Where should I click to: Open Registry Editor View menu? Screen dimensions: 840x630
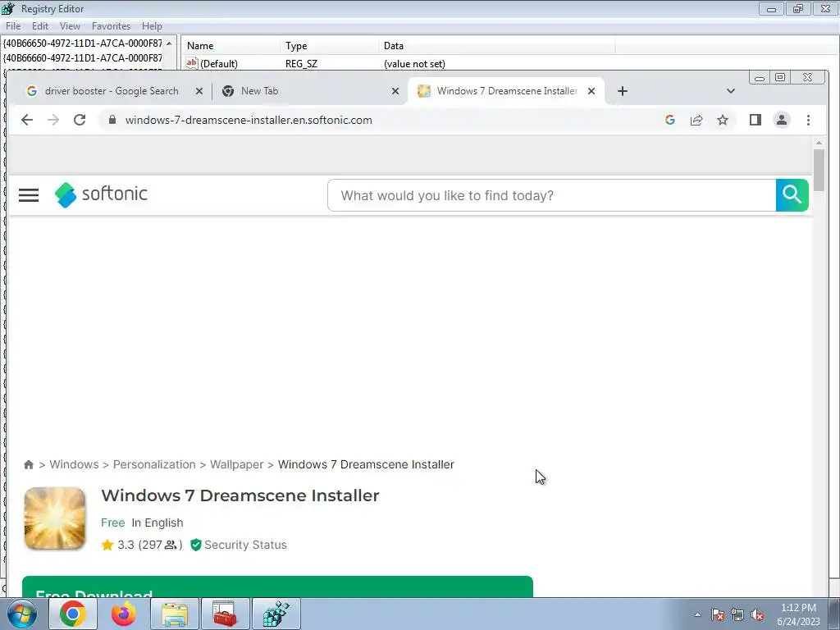(x=70, y=25)
